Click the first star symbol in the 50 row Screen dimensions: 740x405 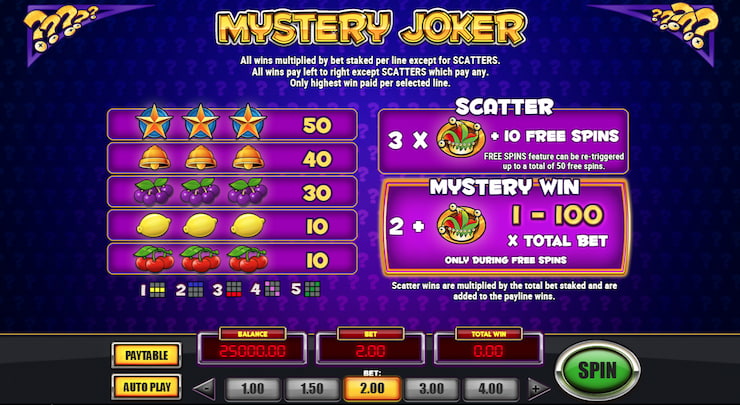pyautogui.click(x=154, y=122)
